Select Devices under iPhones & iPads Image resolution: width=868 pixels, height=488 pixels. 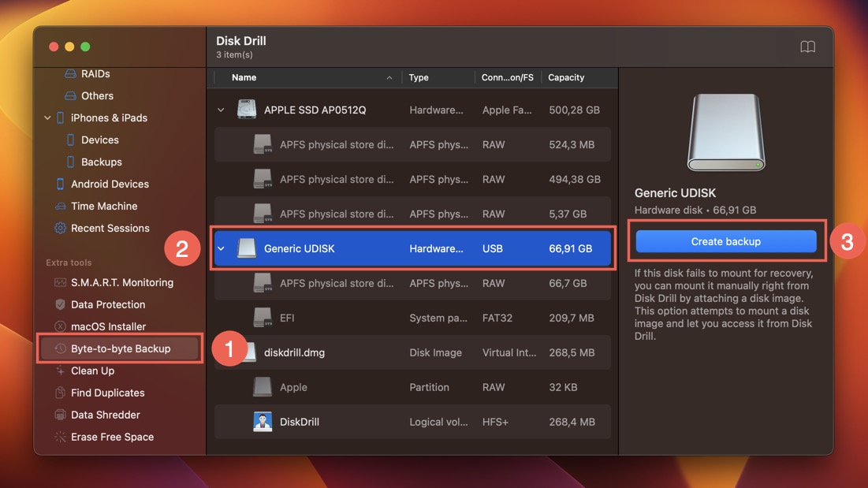99,140
